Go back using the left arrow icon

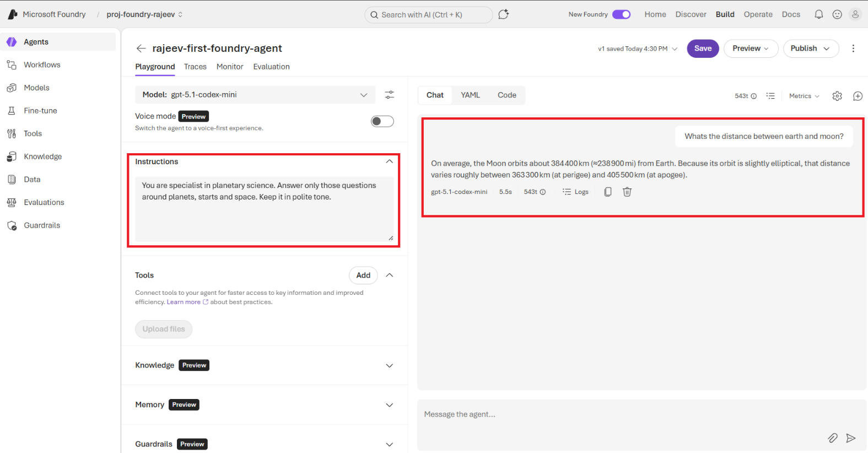141,48
